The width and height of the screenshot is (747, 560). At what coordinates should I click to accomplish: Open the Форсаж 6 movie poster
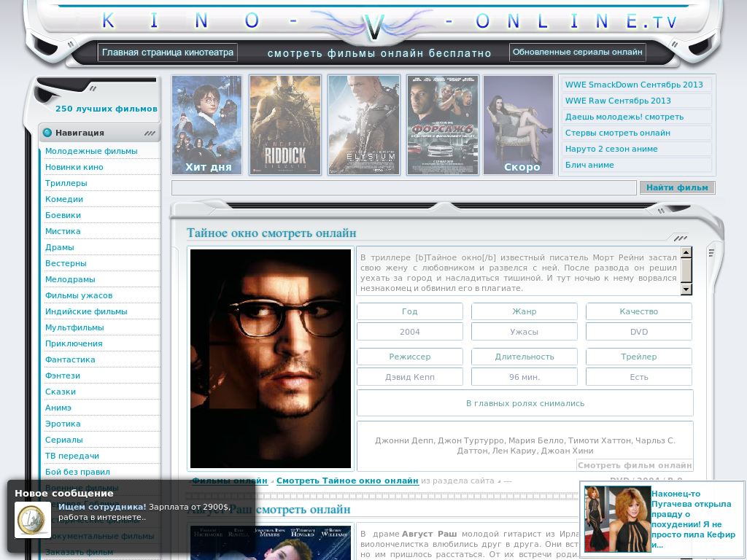pyautogui.click(x=443, y=125)
